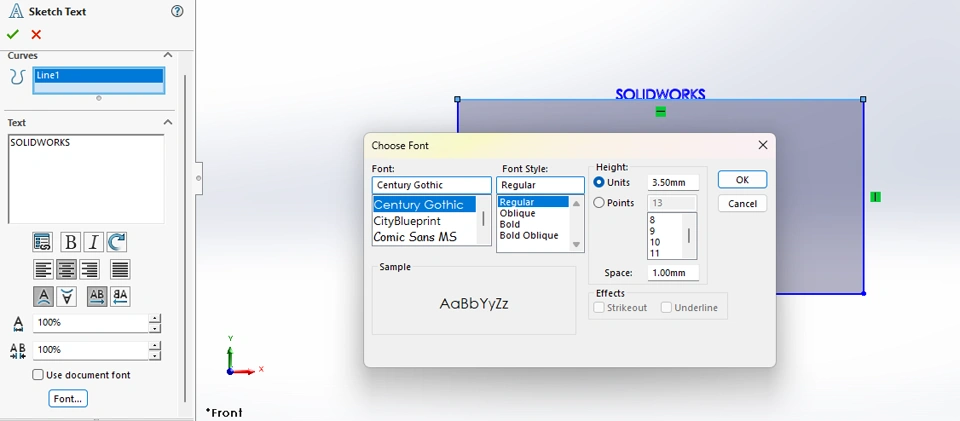Choose CityBlueprint font from list

[407, 221]
